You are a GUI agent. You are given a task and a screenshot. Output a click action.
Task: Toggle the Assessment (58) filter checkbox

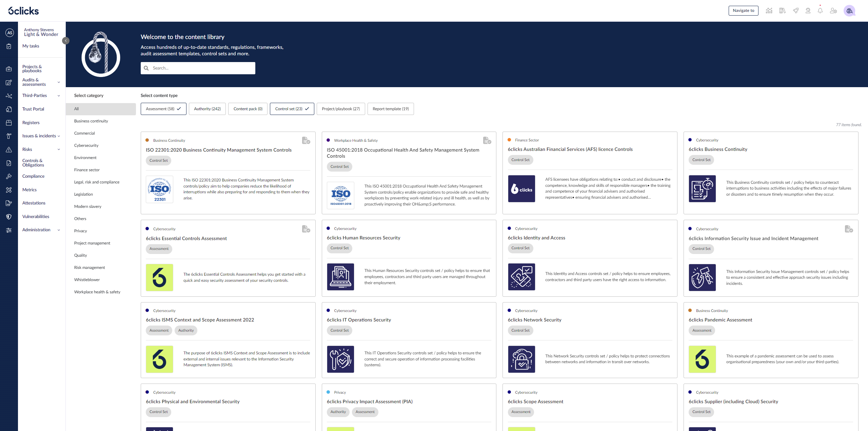(x=163, y=108)
